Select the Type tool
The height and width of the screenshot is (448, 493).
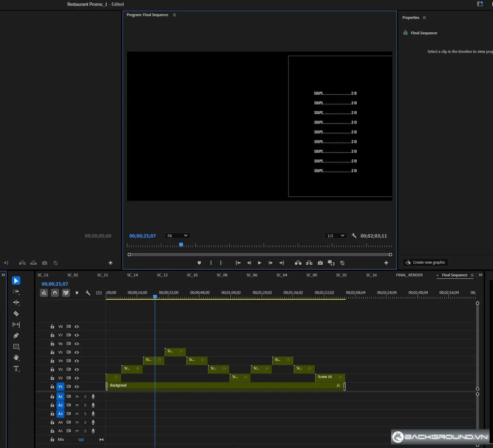tap(16, 369)
